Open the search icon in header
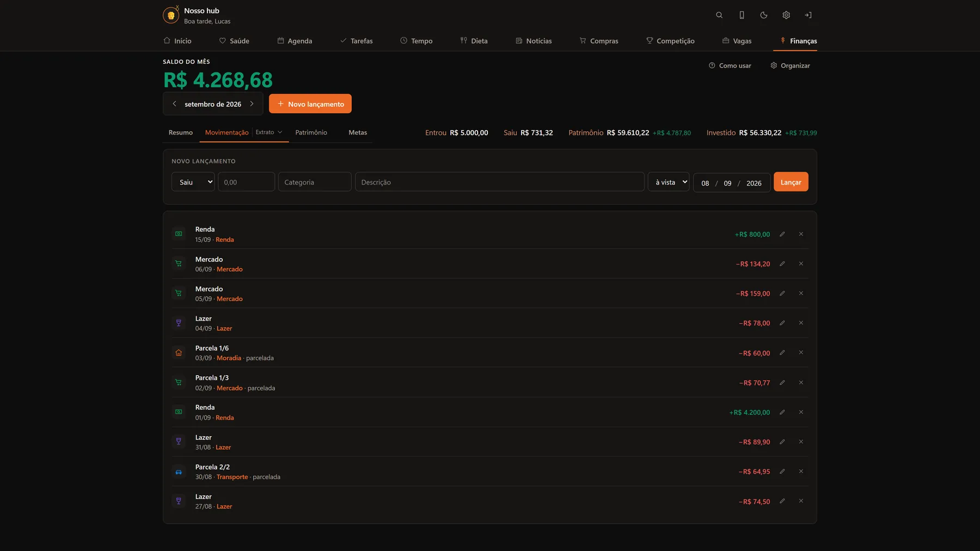 [719, 15]
